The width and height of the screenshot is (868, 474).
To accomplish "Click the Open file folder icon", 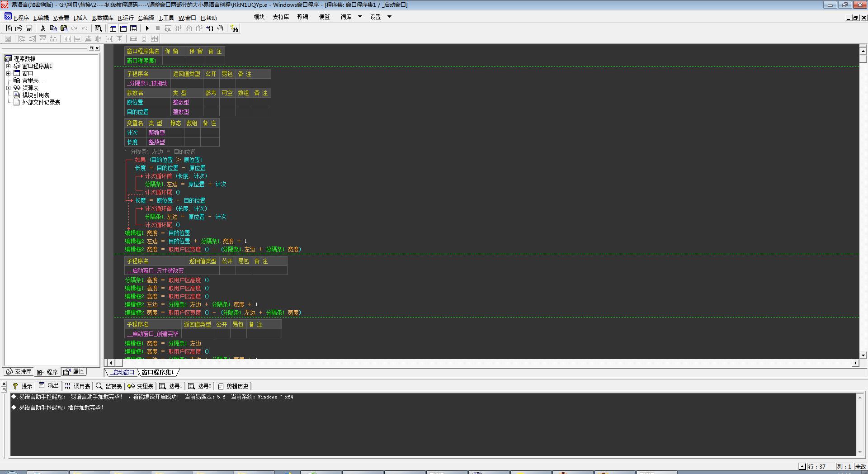I will (19, 28).
